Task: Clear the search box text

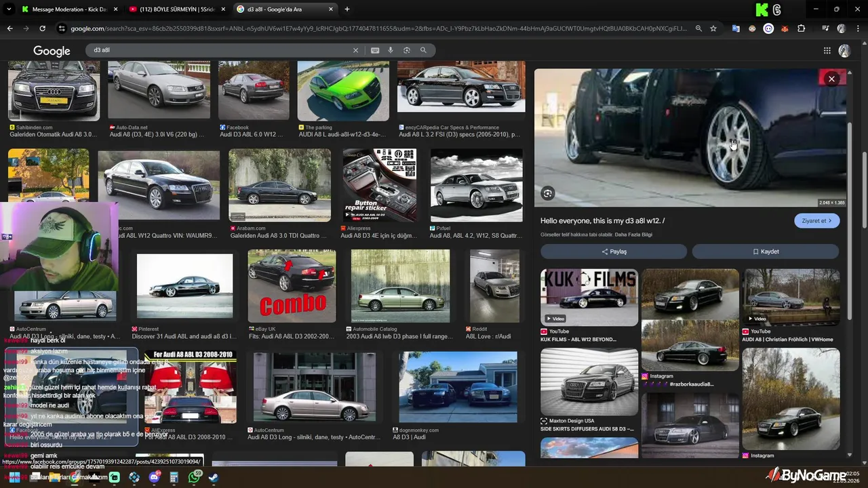Action: tap(355, 50)
